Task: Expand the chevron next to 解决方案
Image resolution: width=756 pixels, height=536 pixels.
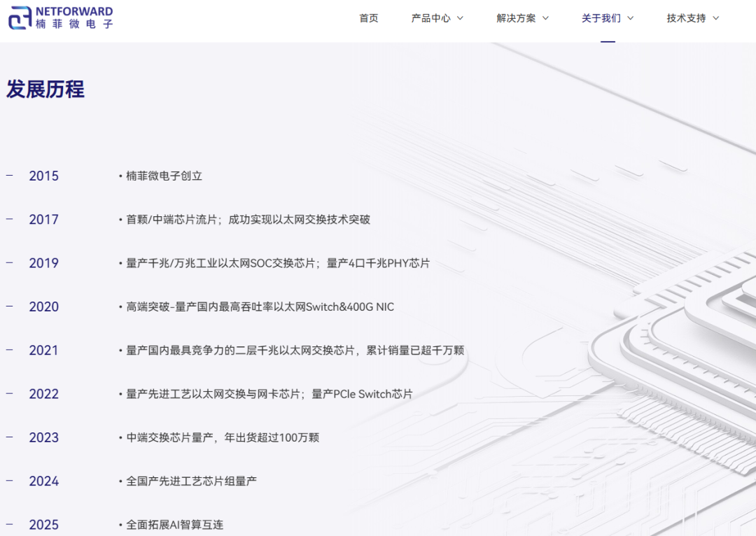Action: [545, 18]
